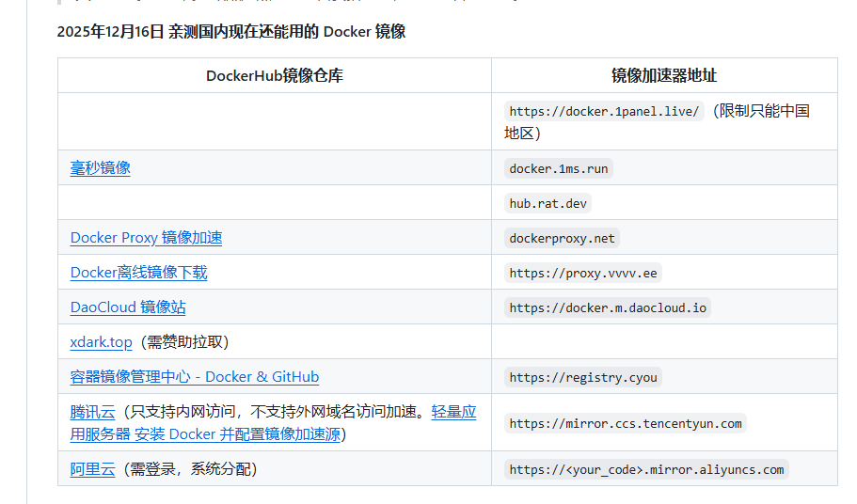Follow the 阿里云 link
This screenshot has width=857, height=504.
(92, 469)
